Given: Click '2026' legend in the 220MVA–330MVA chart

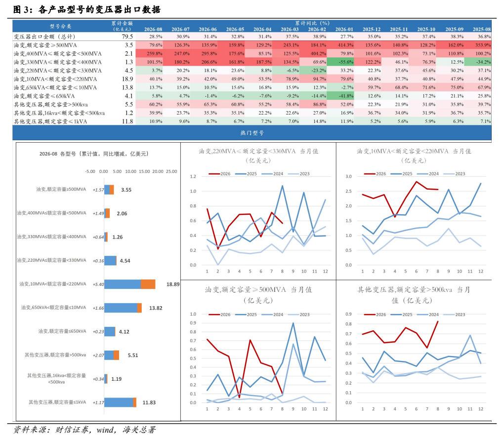Looking at the screenshot, I should (x=219, y=174).
